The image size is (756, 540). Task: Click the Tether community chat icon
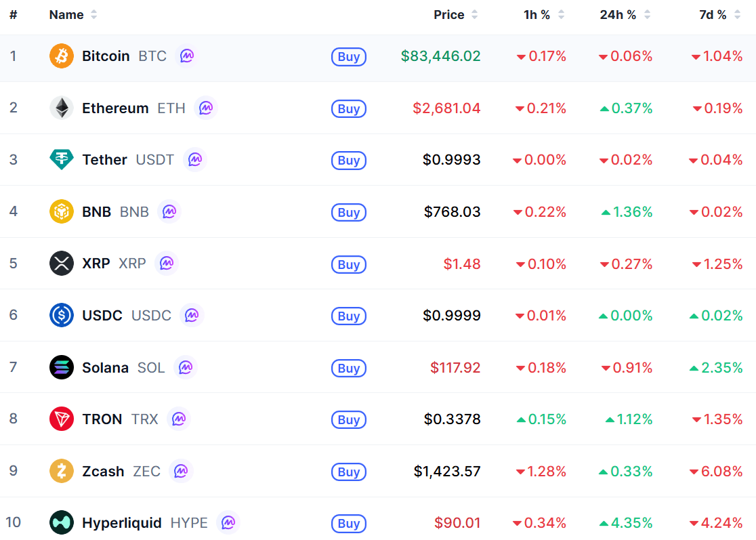195,160
